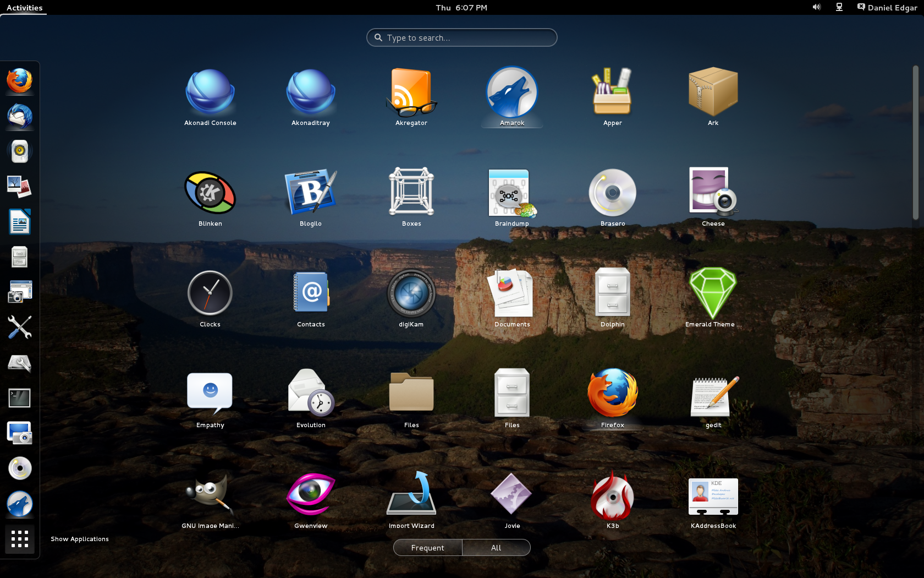Viewport: 924px width, 578px height.
Task: Open the Jovie speech app
Action: [512, 500]
